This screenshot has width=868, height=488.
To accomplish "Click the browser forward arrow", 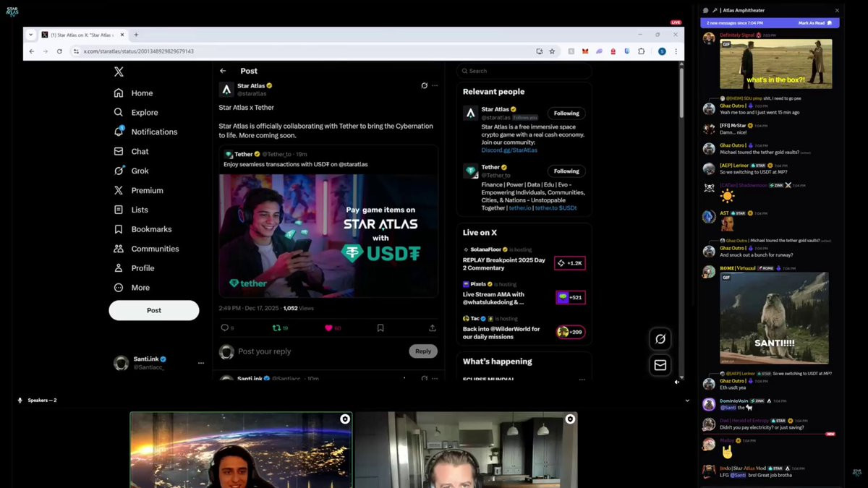I will [45, 51].
